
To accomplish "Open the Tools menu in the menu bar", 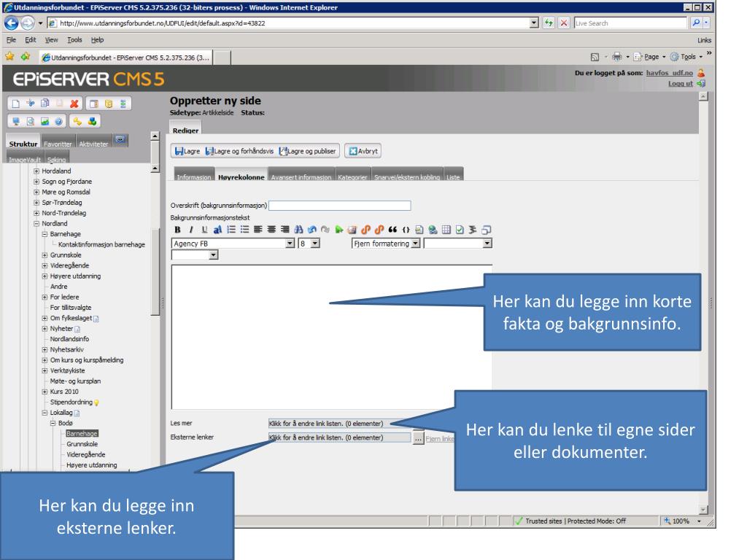I will coord(74,40).
